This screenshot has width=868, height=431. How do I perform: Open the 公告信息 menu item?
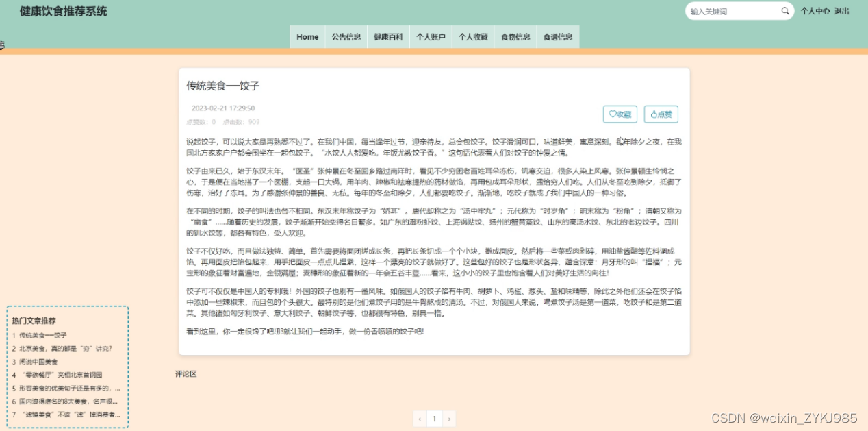click(x=346, y=37)
